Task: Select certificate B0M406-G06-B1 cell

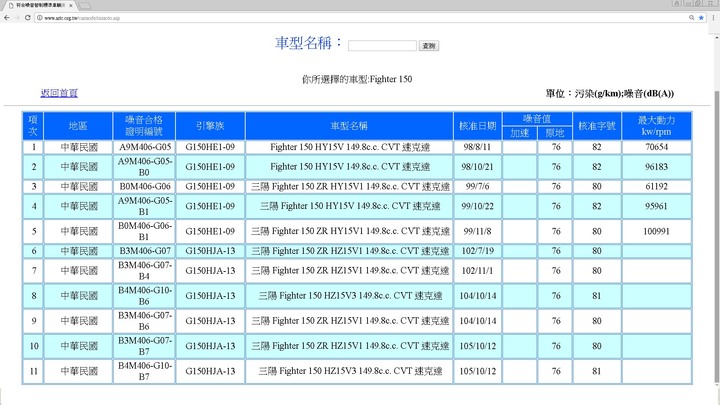Action: (x=145, y=231)
